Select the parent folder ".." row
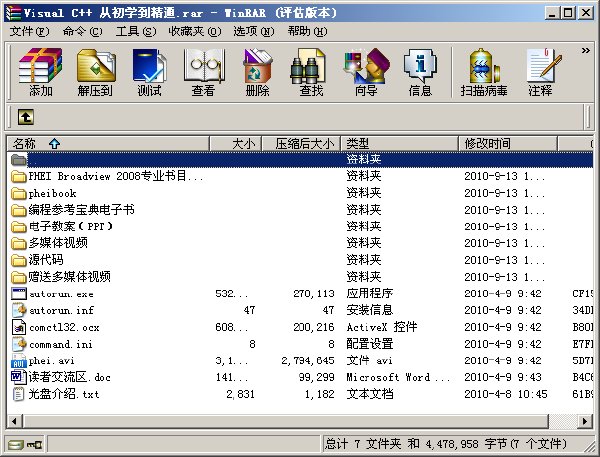 (300, 159)
